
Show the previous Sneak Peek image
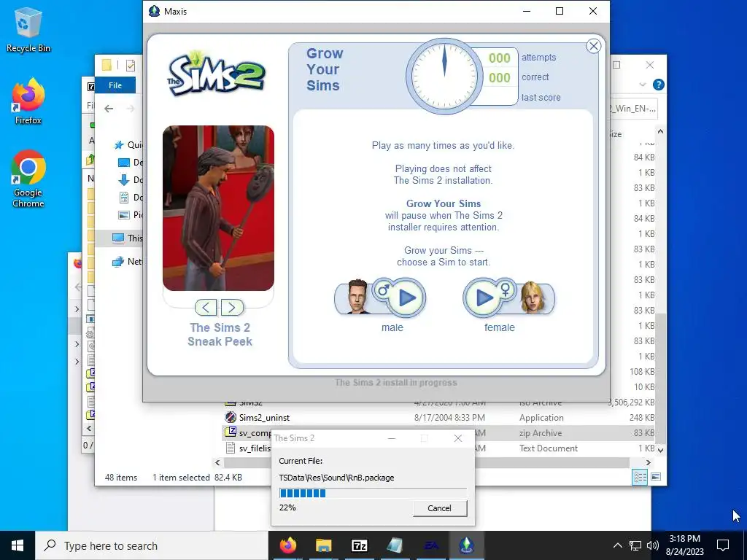(206, 308)
